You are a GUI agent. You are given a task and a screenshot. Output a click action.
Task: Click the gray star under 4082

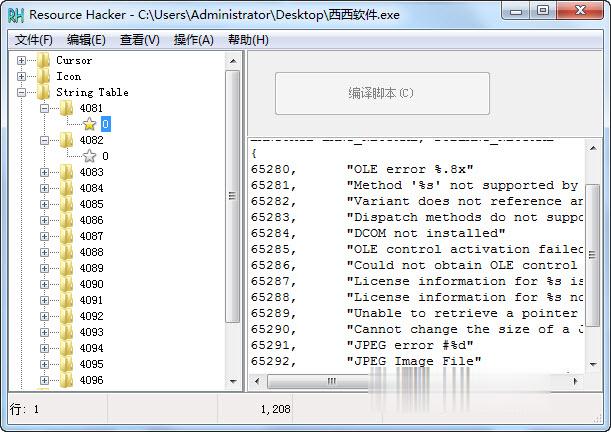pos(90,156)
